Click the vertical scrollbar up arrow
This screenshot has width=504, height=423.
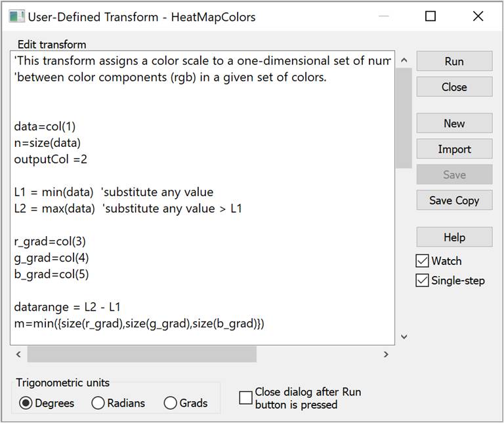(404, 60)
